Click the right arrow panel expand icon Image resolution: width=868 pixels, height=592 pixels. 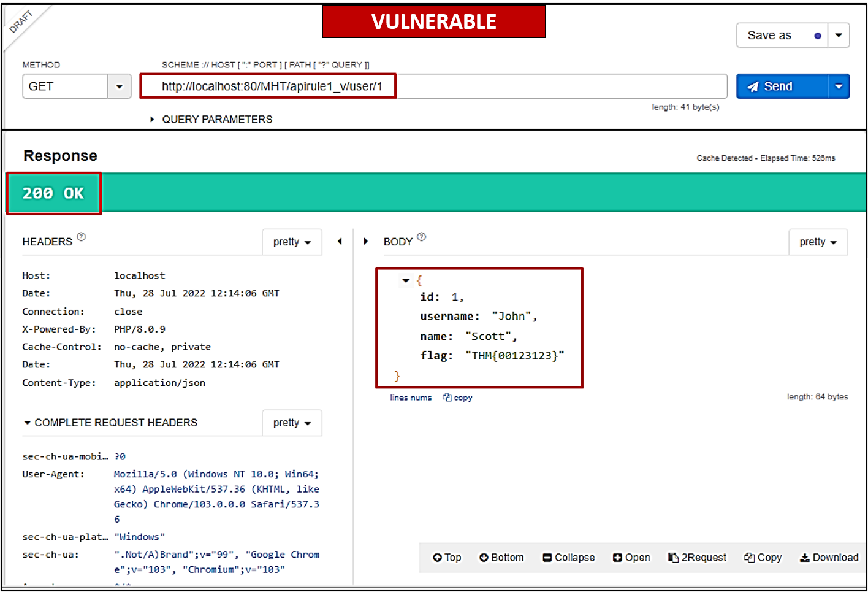tap(366, 242)
